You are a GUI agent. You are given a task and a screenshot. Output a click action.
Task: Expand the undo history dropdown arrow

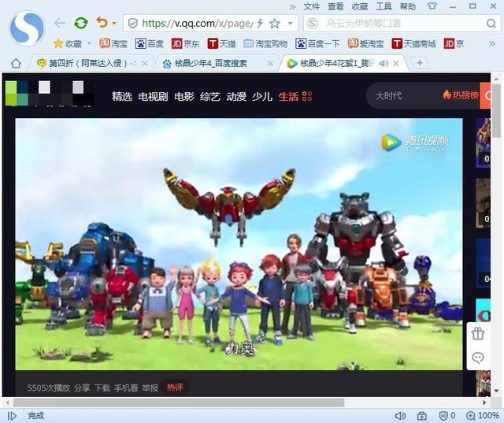(114, 24)
